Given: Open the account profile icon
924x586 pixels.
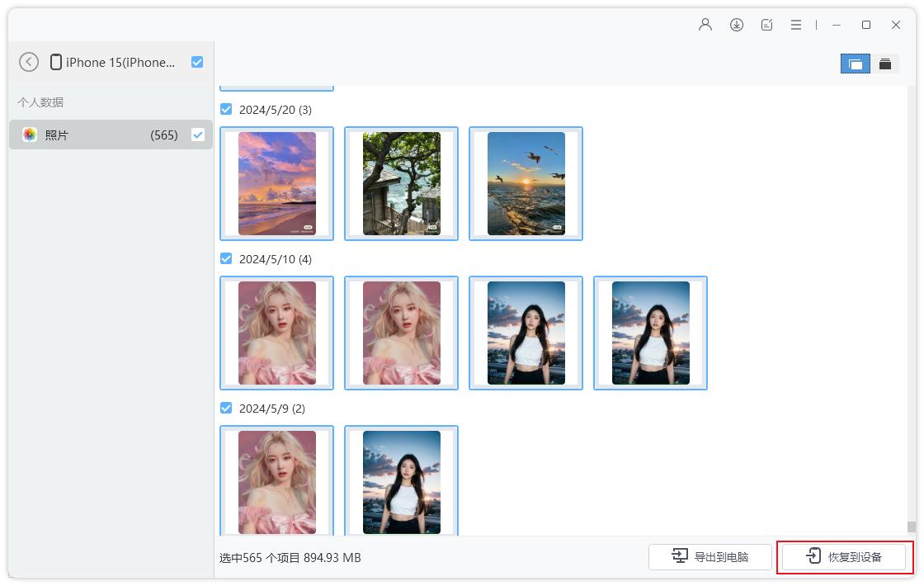Looking at the screenshot, I should pos(705,25).
